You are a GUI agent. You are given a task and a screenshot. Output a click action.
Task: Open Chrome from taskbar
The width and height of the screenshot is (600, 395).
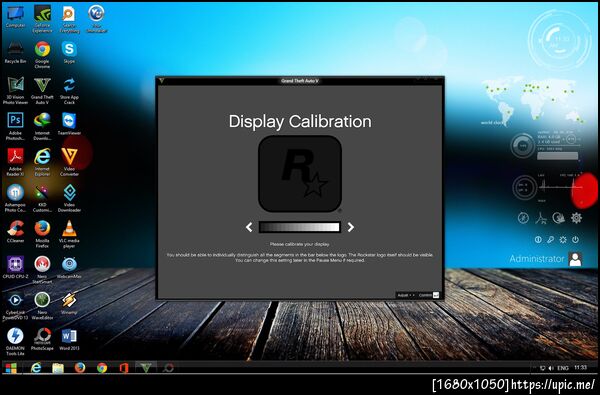pyautogui.click(x=102, y=368)
